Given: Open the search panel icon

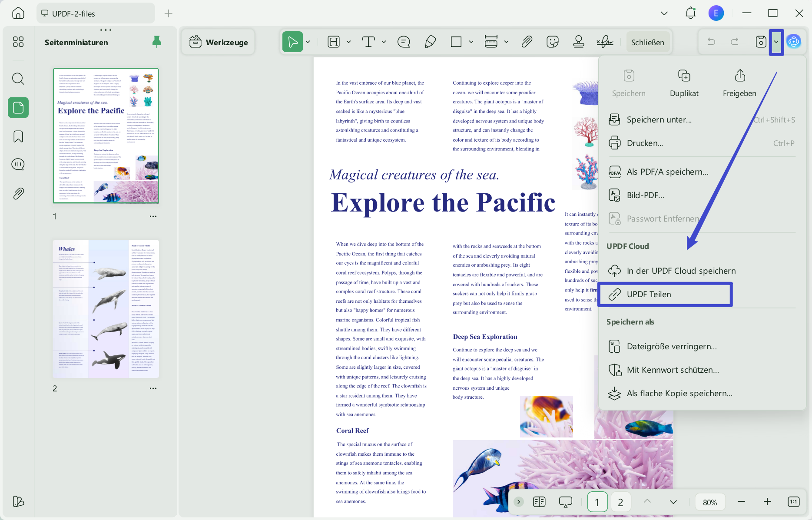Looking at the screenshot, I should [18, 79].
